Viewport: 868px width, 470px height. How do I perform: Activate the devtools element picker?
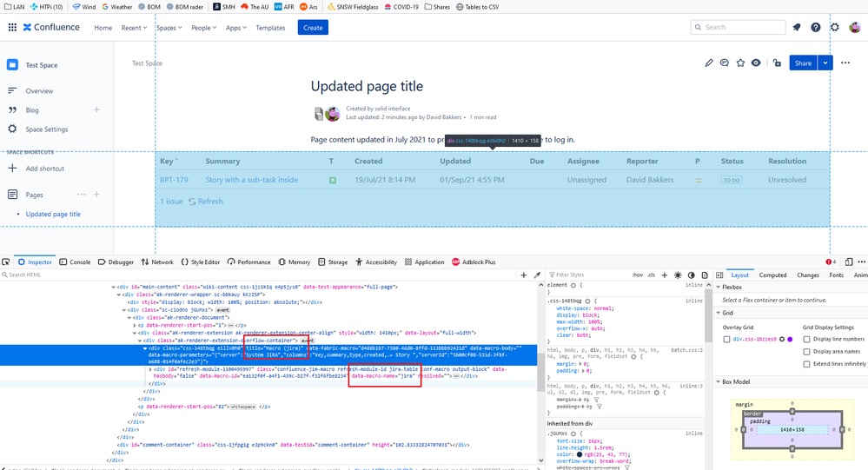point(5,261)
